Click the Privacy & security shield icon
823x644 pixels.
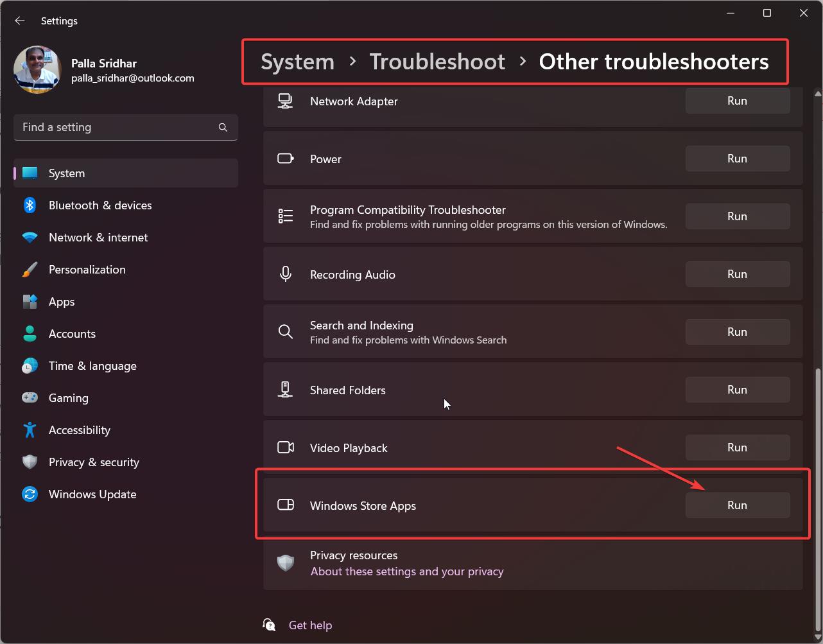[x=30, y=462]
